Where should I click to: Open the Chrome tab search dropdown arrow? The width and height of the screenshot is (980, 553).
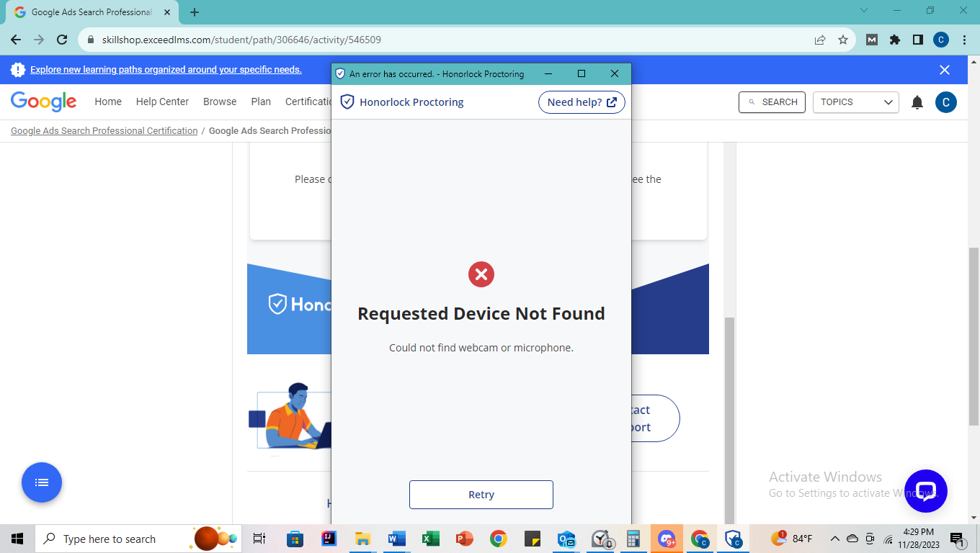(x=864, y=11)
